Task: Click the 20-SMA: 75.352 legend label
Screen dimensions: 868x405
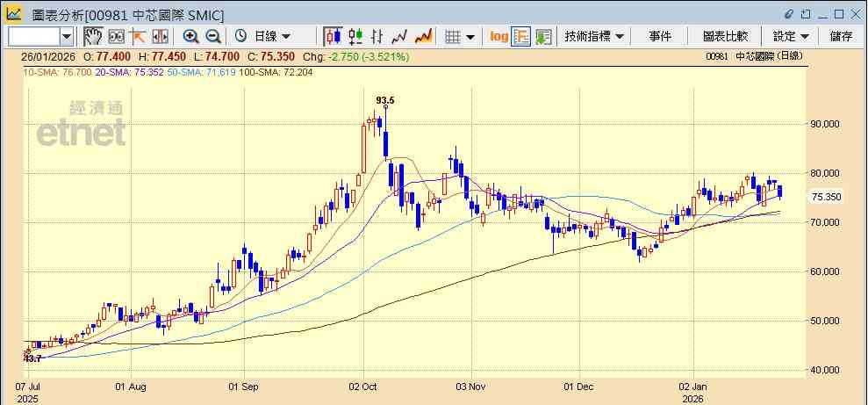Action: pyautogui.click(x=129, y=72)
